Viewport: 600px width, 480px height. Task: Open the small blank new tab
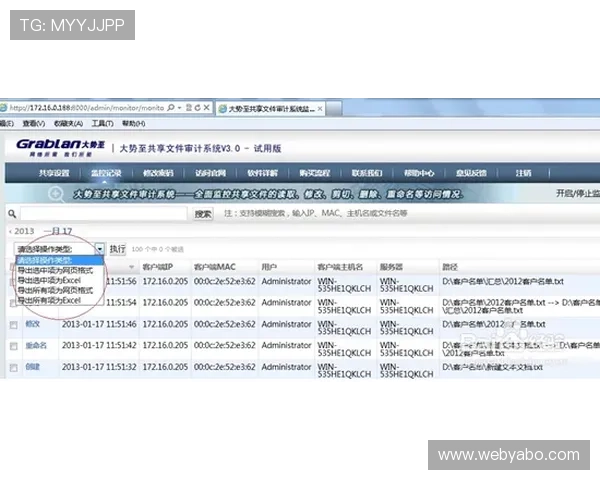coord(334,109)
